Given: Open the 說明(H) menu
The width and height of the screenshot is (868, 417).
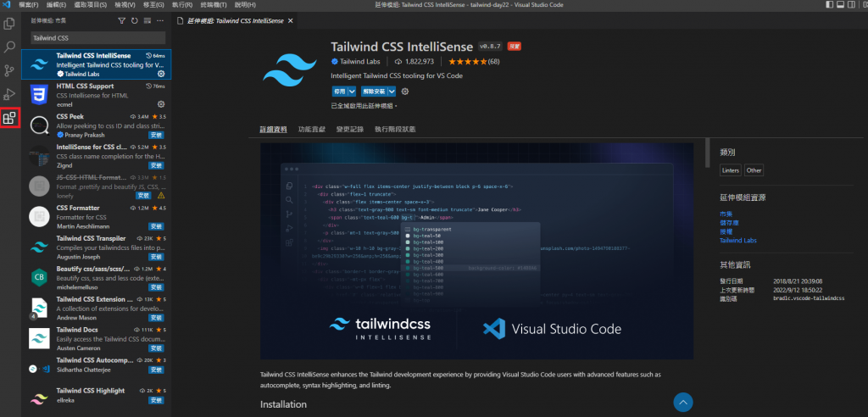Looking at the screenshot, I should [245, 4].
